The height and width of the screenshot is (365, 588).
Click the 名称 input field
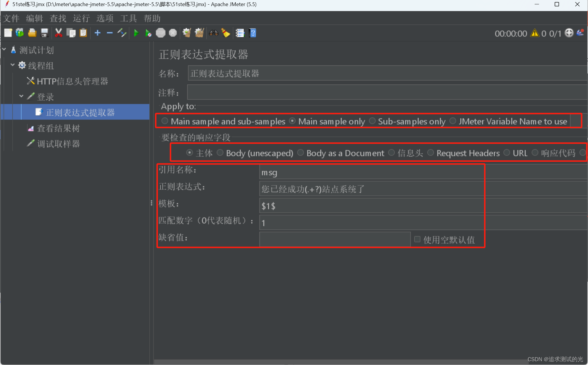point(387,73)
